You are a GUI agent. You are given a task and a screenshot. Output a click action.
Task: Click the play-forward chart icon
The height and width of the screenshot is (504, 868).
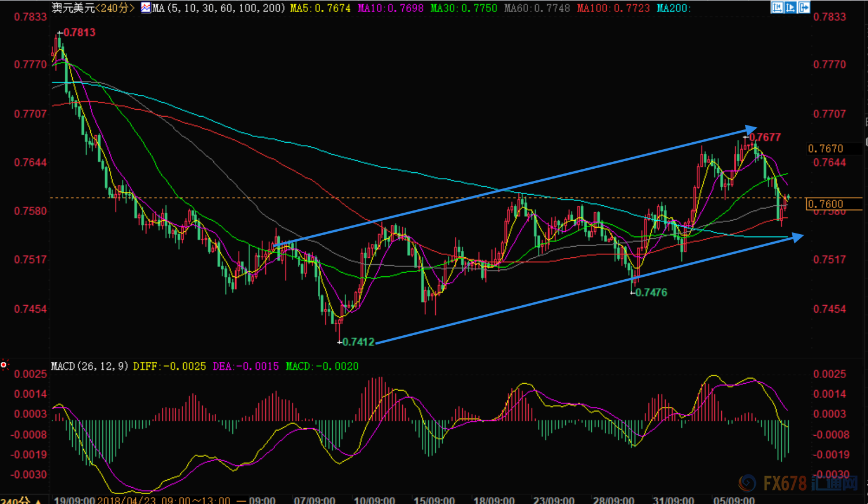pos(790,8)
